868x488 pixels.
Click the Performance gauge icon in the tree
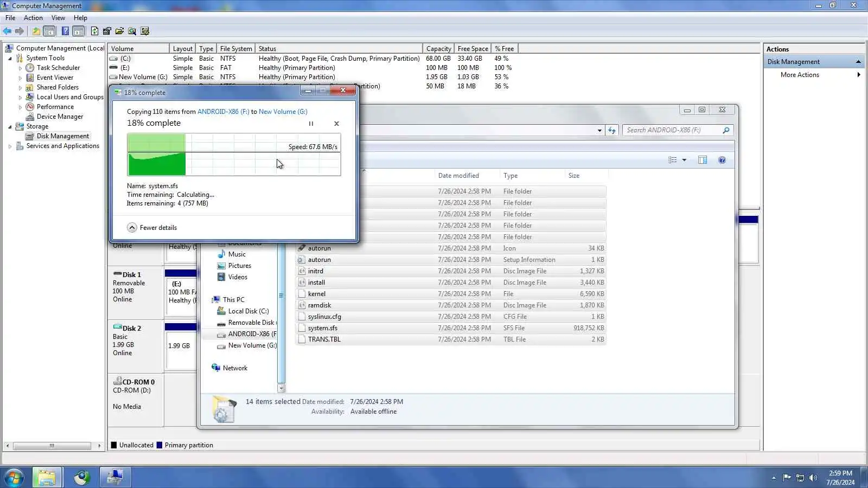pos(30,107)
